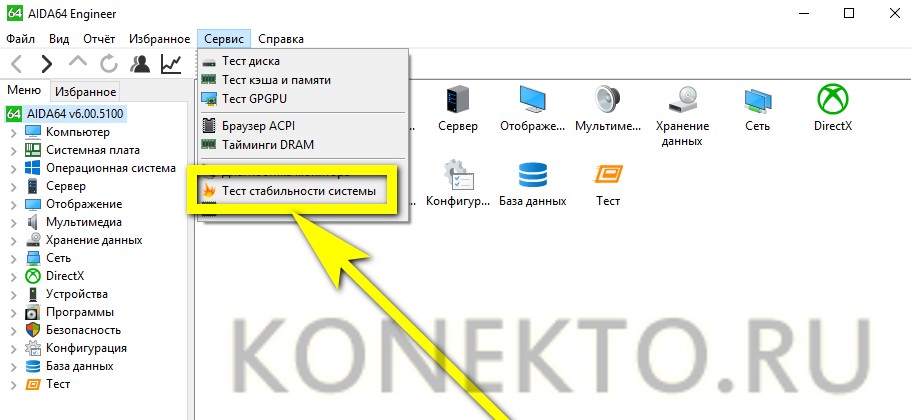
Task: Open the Хранение данных disk icon
Action: (682, 100)
